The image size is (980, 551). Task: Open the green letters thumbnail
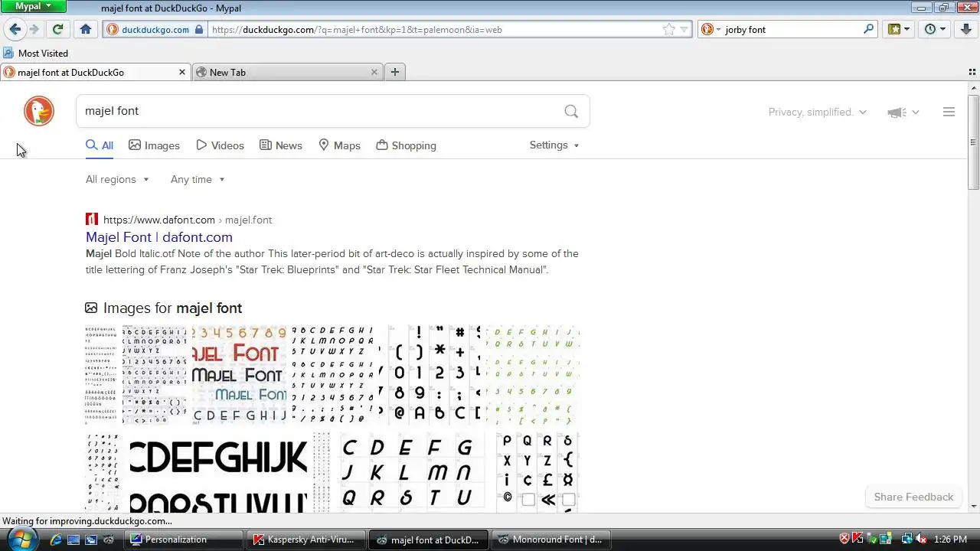(x=533, y=375)
